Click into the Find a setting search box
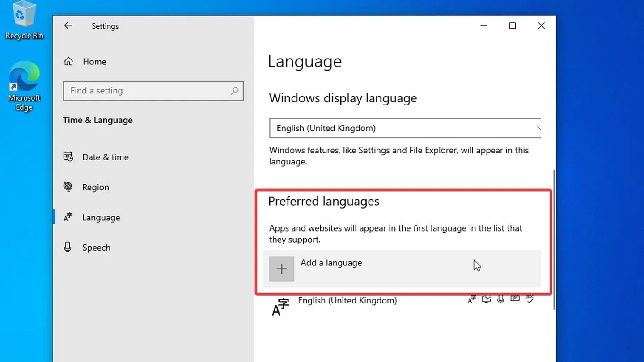This screenshot has width=644, height=362. tap(153, 91)
